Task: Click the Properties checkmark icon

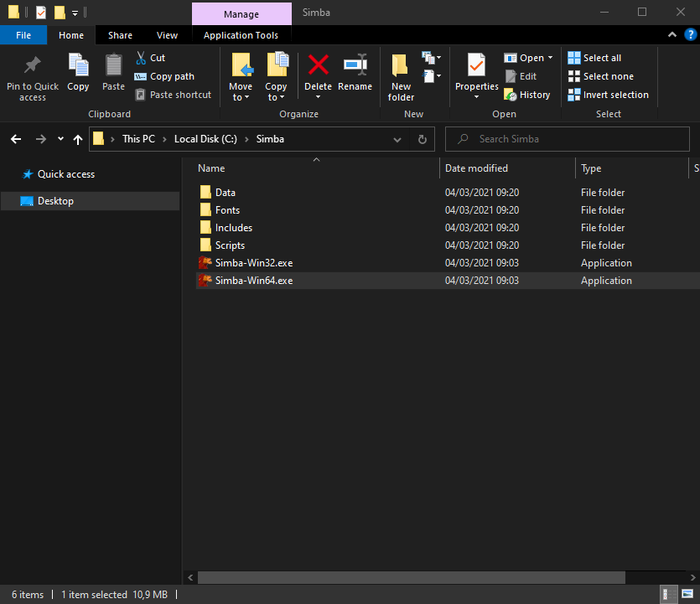Action: (x=476, y=65)
